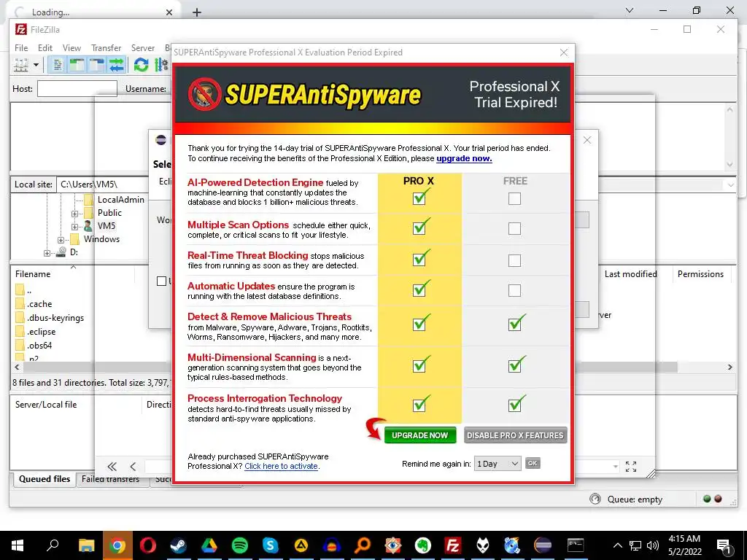Open the command prompt taskbar icon
Viewport: 747px width, 560px height.
[x=575, y=545]
